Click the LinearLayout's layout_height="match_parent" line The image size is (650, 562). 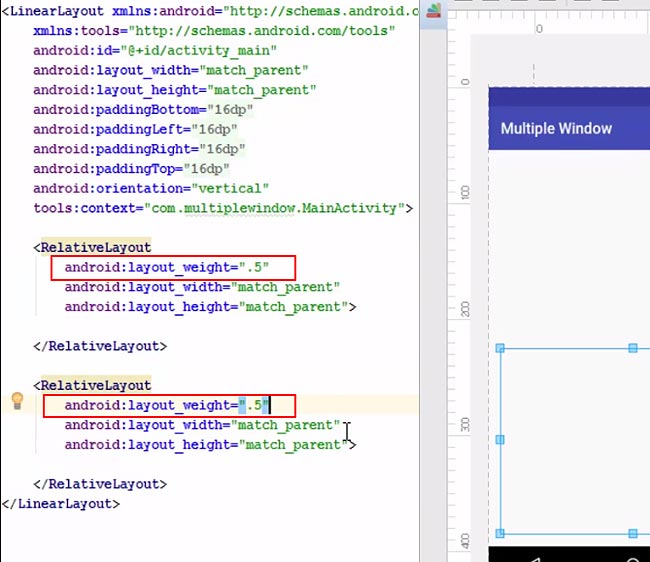175,90
